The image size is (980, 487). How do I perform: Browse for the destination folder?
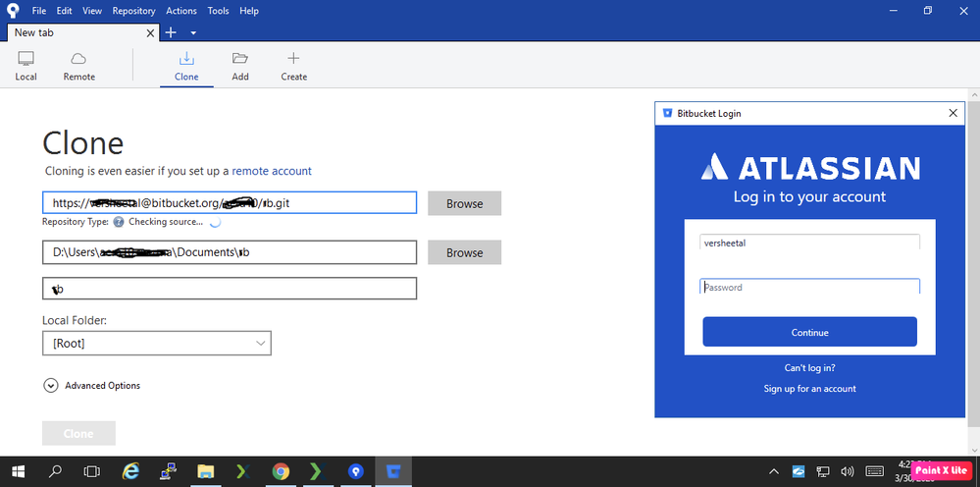pos(464,252)
